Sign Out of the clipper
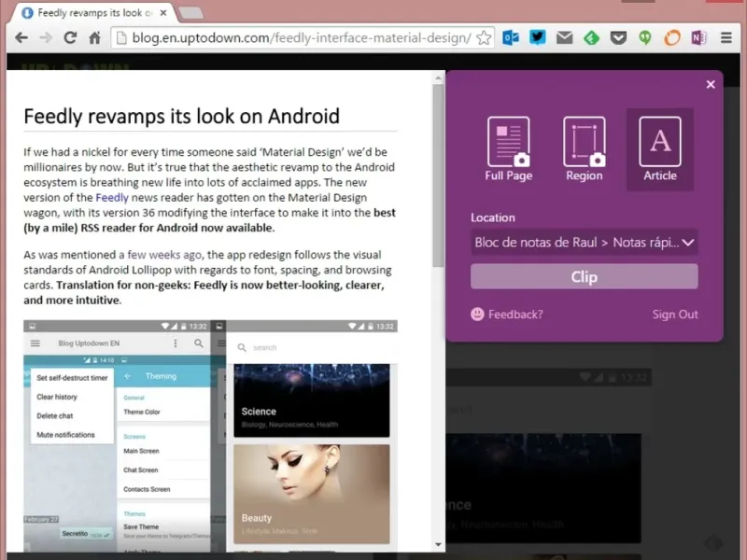This screenshot has height=560, width=747. [x=675, y=315]
